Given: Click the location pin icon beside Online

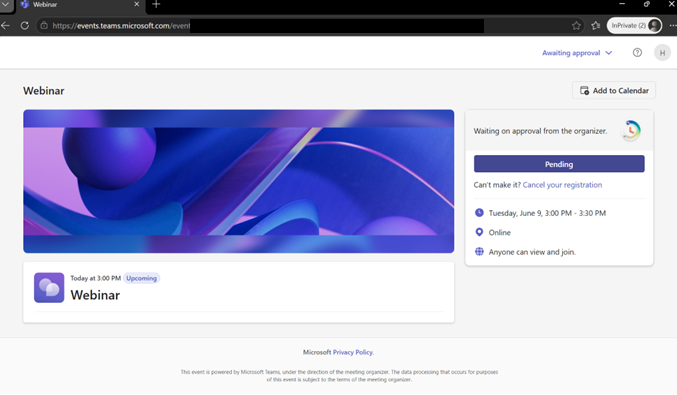Looking at the screenshot, I should coord(479,232).
